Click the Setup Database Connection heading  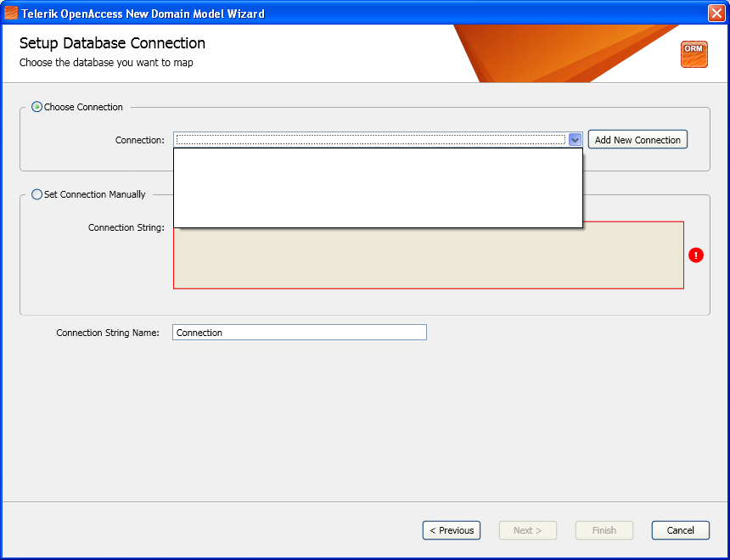112,43
